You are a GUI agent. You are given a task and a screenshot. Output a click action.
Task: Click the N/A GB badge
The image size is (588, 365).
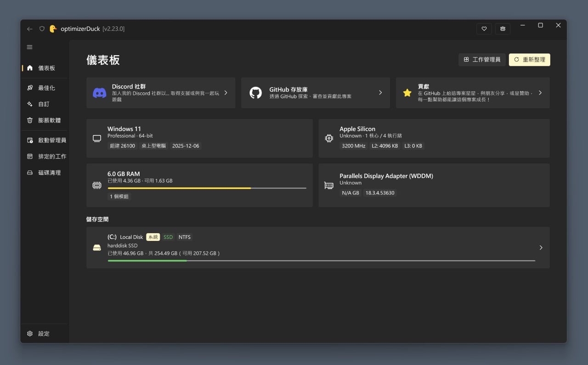point(350,193)
